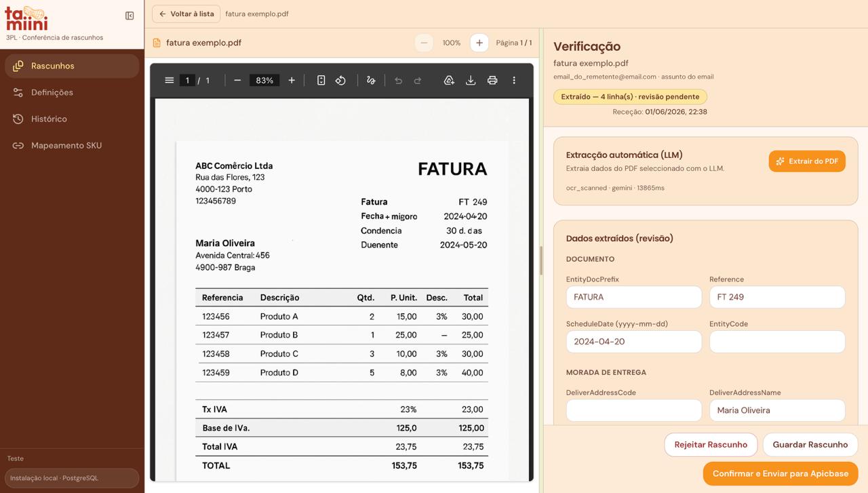Zoom out in the PDF viewer toolbar
The height and width of the screenshot is (493, 868).
(237, 80)
